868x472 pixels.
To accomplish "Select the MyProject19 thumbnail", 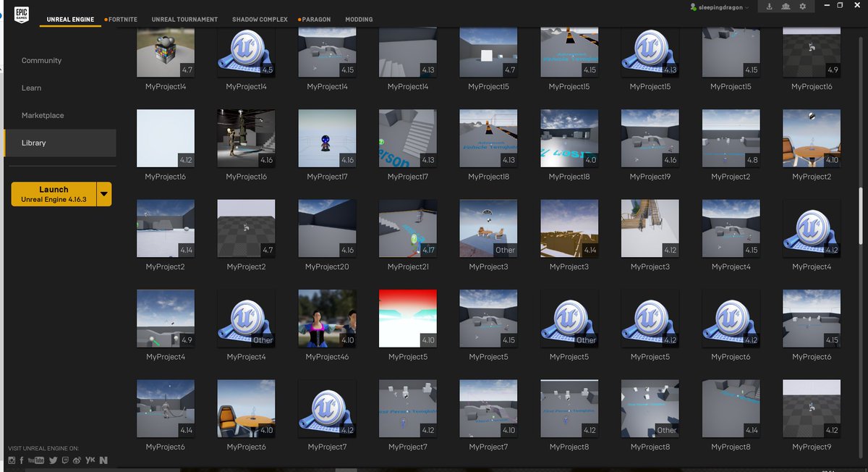I will pyautogui.click(x=650, y=138).
